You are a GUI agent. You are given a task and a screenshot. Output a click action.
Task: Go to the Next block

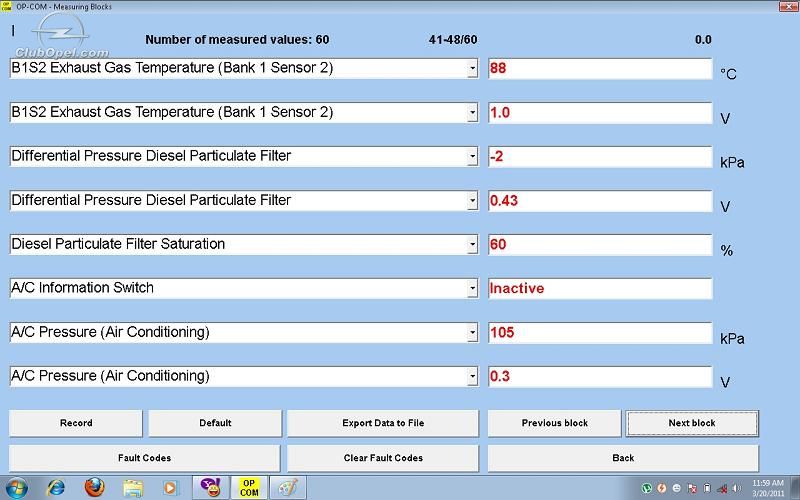click(x=692, y=423)
